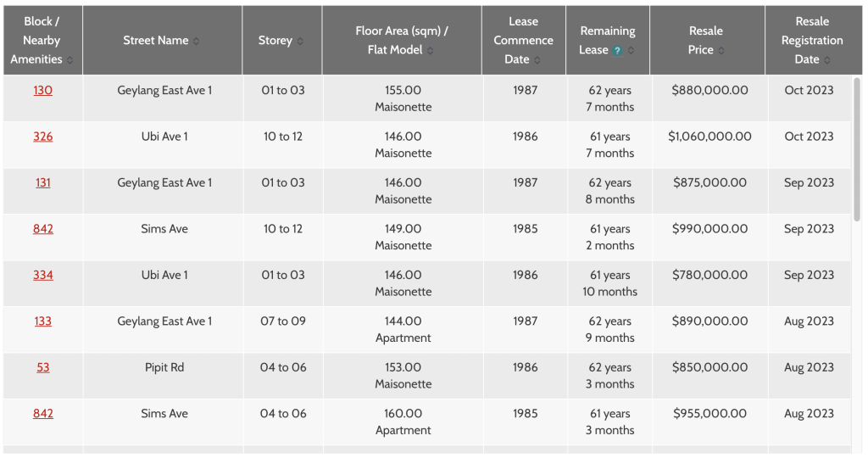Click the Lease Commence Date sort icon

[x=537, y=60]
